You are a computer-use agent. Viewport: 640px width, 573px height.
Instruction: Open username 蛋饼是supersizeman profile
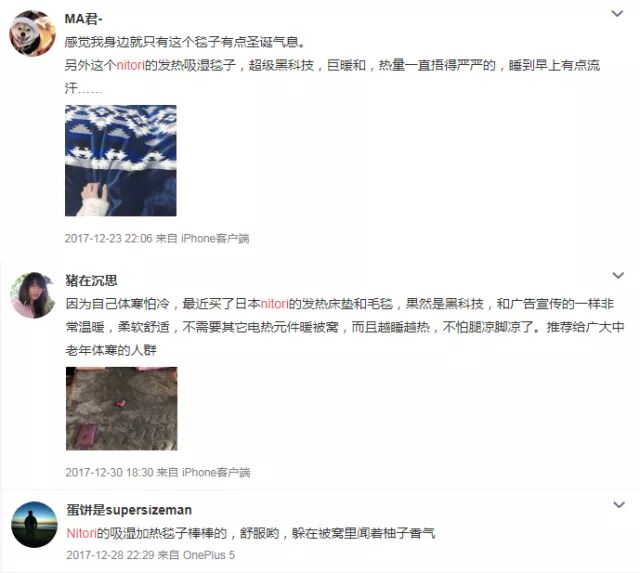point(129,510)
